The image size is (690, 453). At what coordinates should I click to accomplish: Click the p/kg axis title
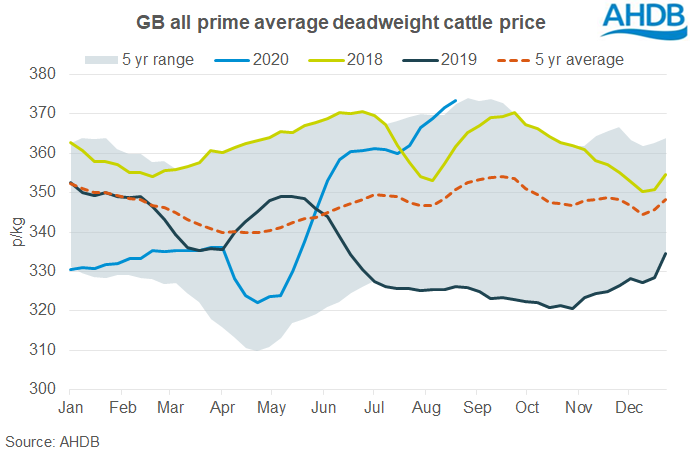tap(17, 233)
